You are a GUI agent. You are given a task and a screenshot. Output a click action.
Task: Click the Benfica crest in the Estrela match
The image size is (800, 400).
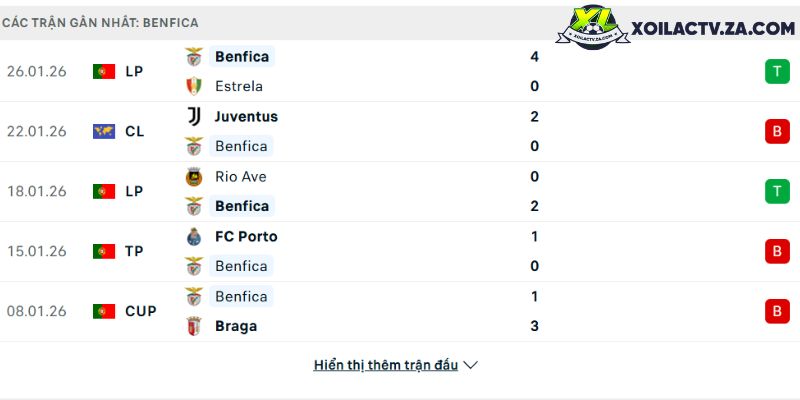[194, 57]
